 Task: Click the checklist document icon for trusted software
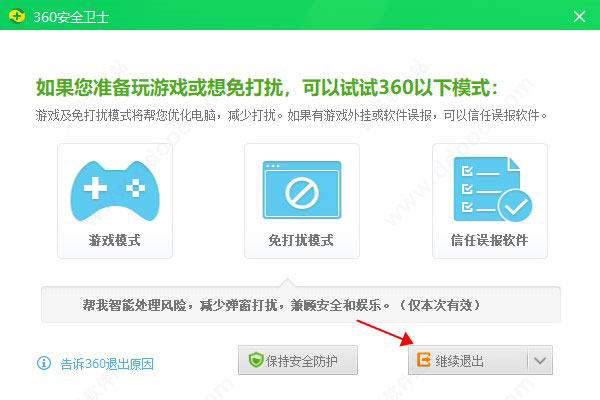coord(488,190)
